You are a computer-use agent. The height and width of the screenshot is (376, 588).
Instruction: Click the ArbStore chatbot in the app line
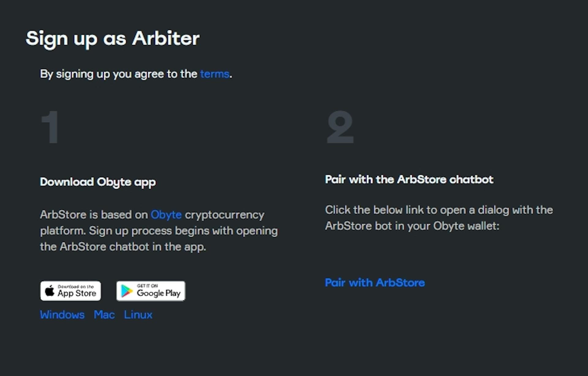pos(123,247)
